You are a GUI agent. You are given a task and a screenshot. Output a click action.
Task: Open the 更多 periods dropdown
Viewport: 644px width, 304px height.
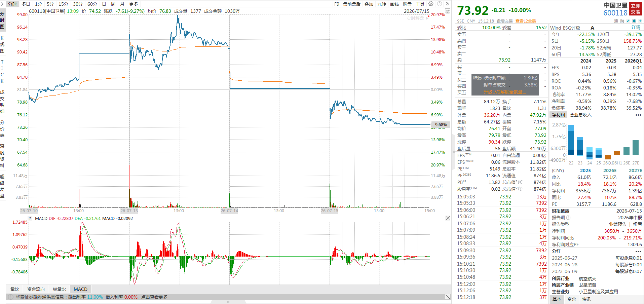(x=134, y=4)
